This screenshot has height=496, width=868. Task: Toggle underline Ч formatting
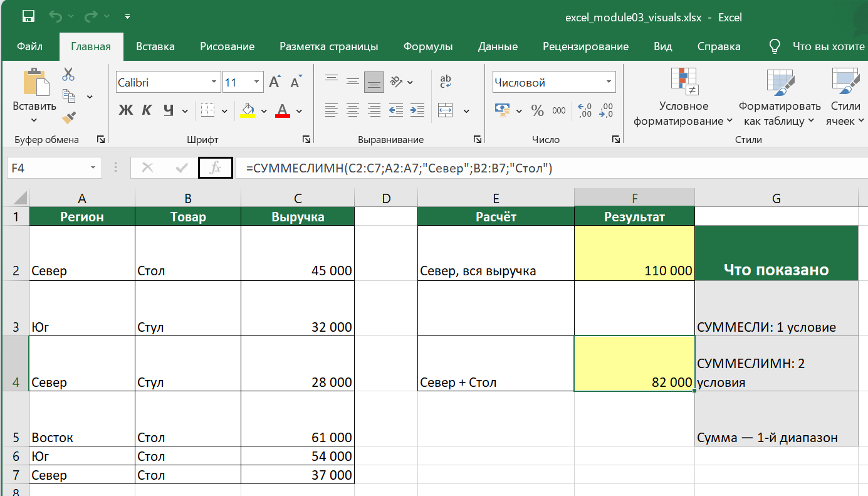click(x=168, y=110)
